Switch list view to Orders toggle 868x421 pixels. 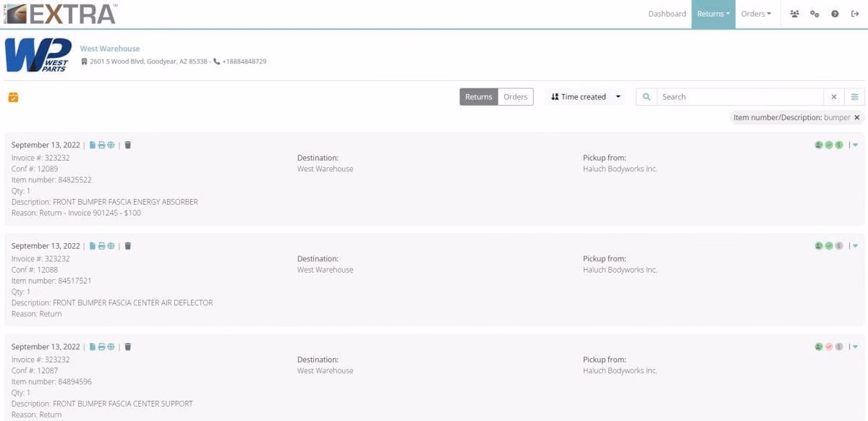(x=516, y=97)
